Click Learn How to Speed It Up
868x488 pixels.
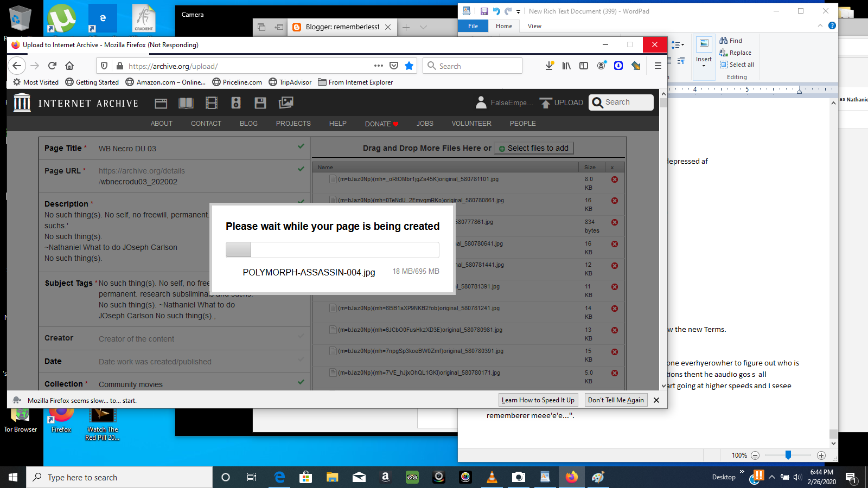tap(538, 400)
